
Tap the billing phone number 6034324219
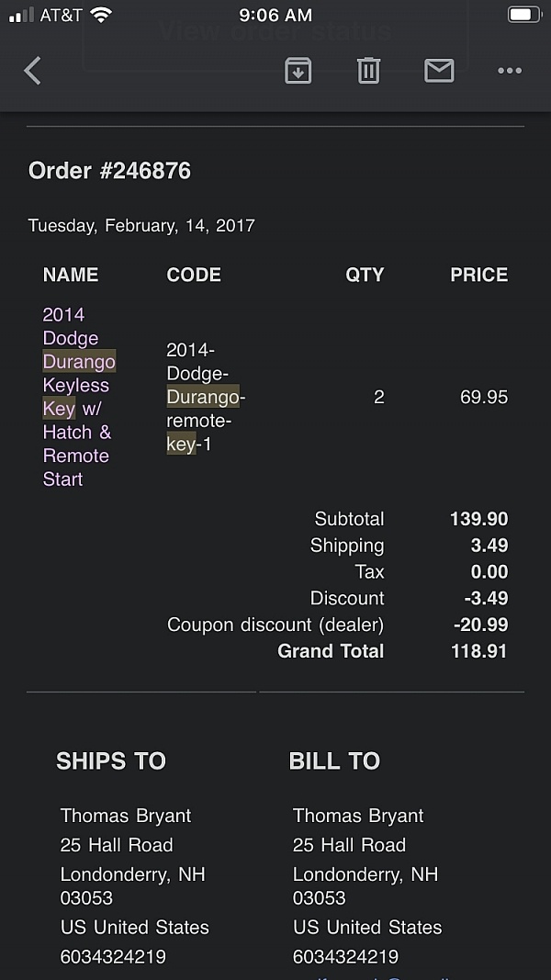click(x=345, y=956)
